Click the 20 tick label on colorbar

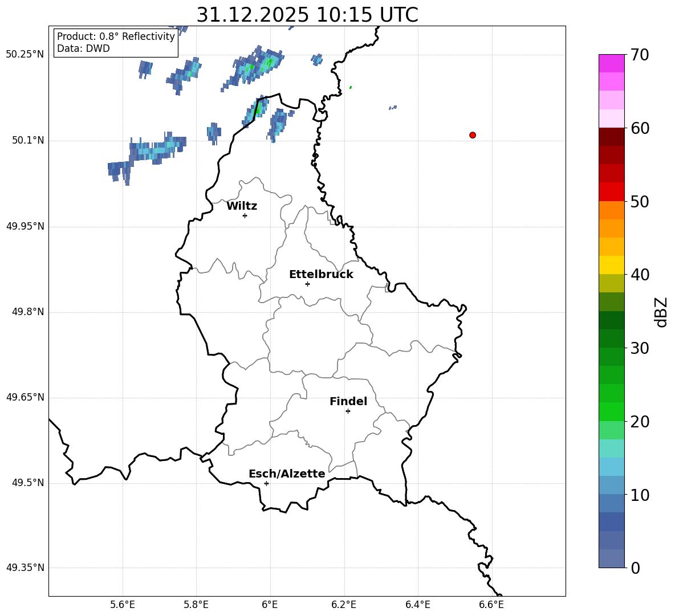pyautogui.click(x=640, y=422)
